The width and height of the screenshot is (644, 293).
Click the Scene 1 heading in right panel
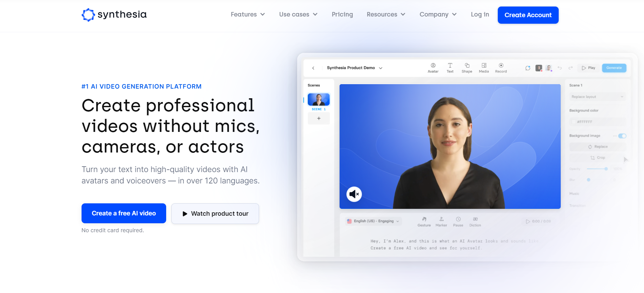(x=576, y=86)
